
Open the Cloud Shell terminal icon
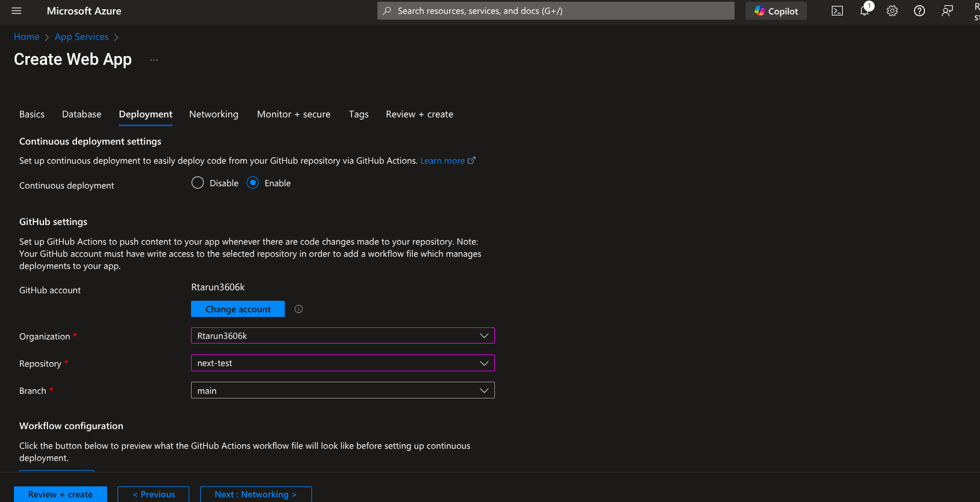(837, 11)
